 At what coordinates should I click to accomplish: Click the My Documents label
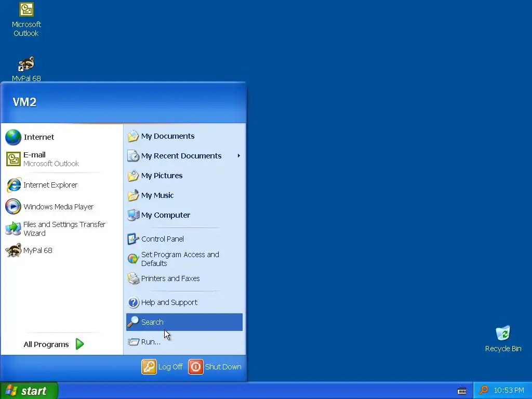pos(168,136)
